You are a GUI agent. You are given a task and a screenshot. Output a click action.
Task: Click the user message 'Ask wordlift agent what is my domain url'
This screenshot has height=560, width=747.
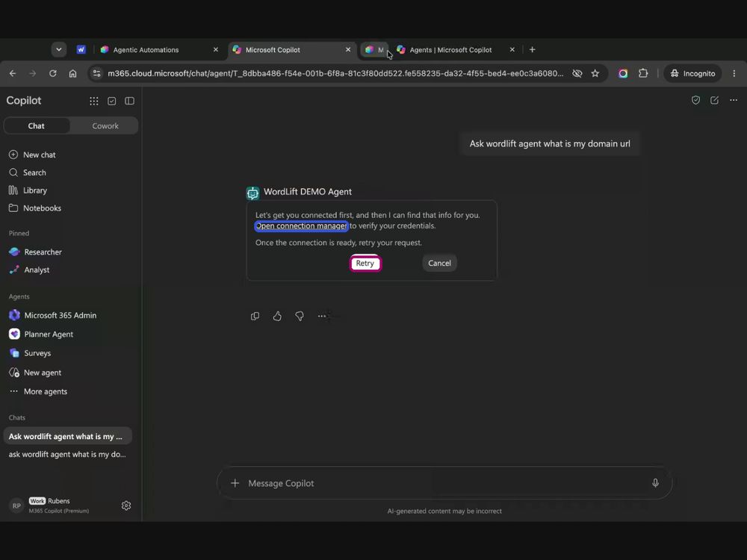click(x=550, y=144)
